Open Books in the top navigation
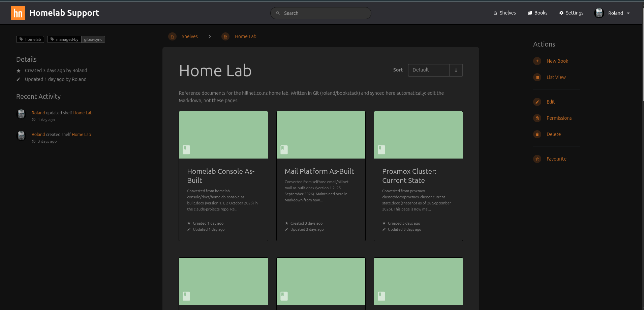 538,13
